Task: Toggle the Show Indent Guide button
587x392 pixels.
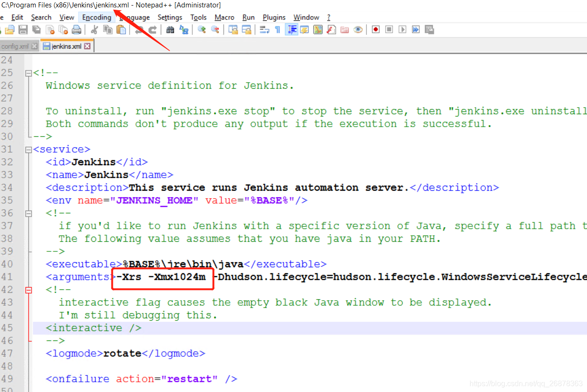Action: click(292, 30)
